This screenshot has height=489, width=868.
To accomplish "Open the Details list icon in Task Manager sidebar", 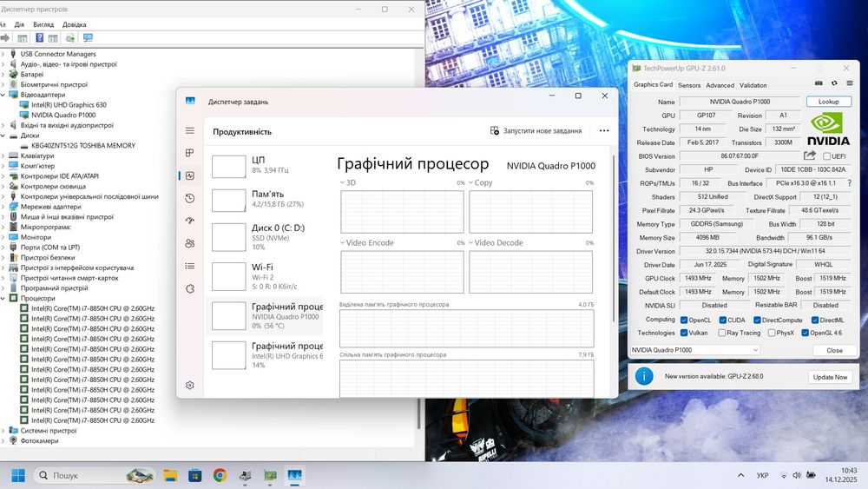I will pyautogui.click(x=190, y=266).
